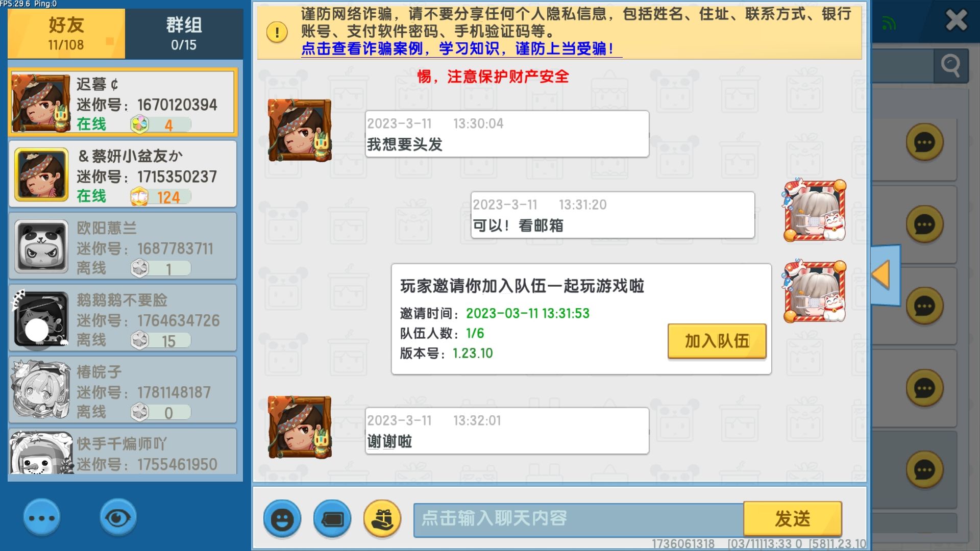The width and height of the screenshot is (980, 551).
Task: Click the 发送 send button
Action: (x=793, y=519)
